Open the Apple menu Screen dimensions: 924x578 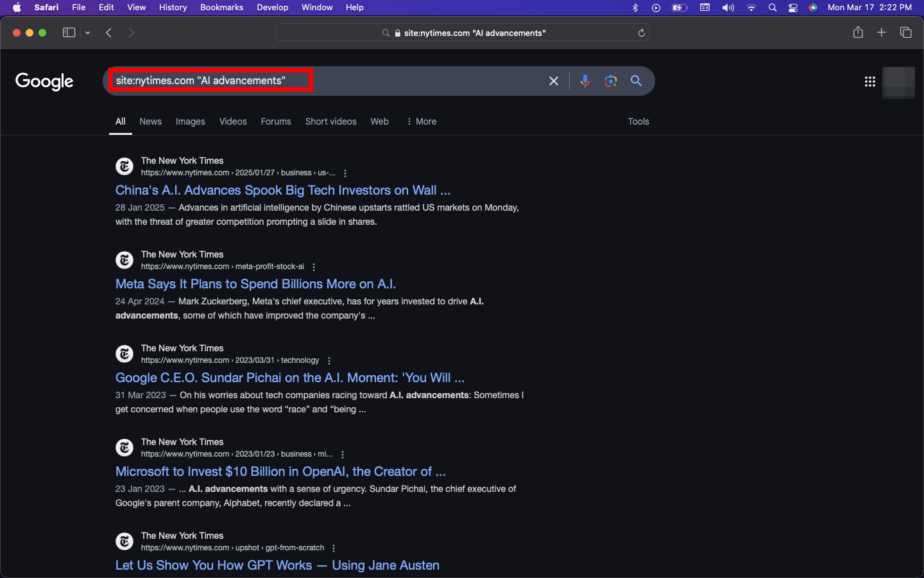(x=17, y=7)
